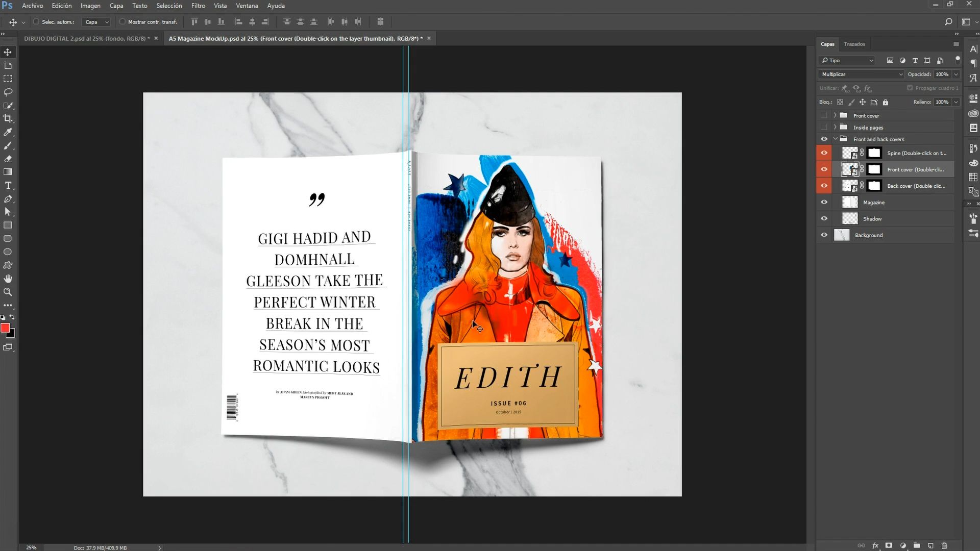Image resolution: width=980 pixels, height=551 pixels.
Task: Create a new layer icon
Action: (930, 545)
